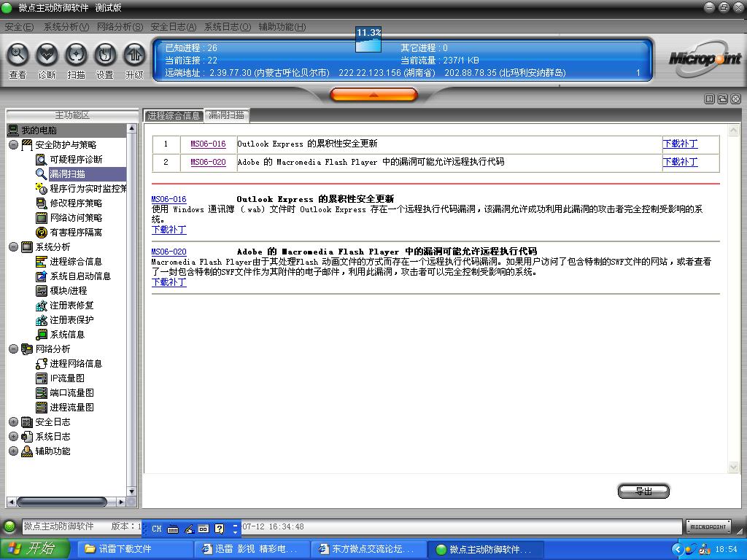Screen dimensions: 747x560
Task: Open 进程流量图 tree item
Action: click(x=65, y=408)
